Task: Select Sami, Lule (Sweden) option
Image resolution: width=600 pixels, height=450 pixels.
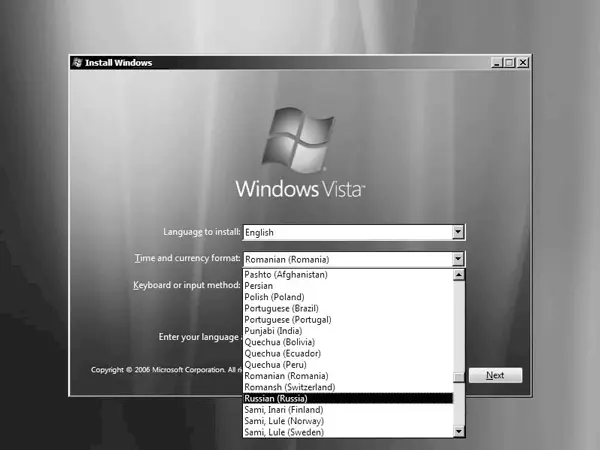Action: point(348,432)
